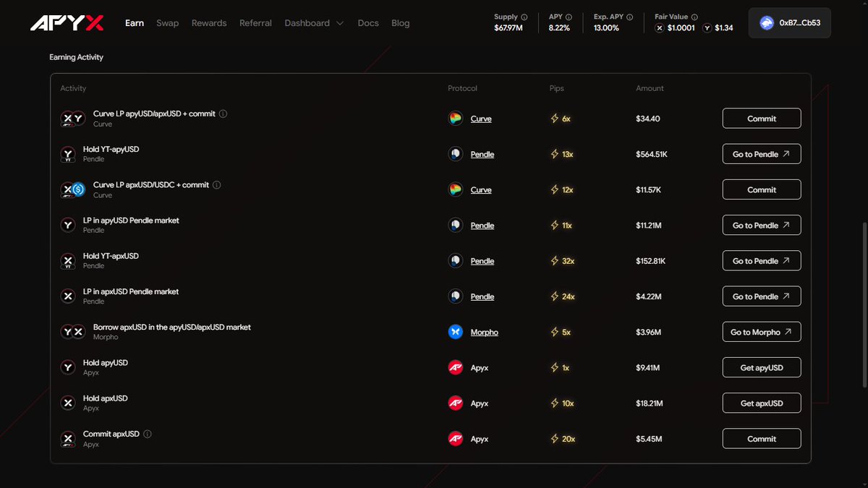The width and height of the screenshot is (868, 488).
Task: Open the Referral page
Action: pos(255,23)
